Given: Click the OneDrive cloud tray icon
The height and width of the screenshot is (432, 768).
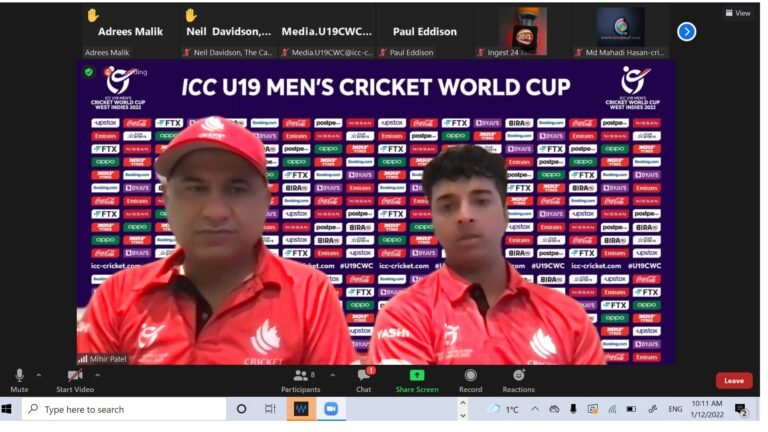Looking at the screenshot, I should pos(554,409).
